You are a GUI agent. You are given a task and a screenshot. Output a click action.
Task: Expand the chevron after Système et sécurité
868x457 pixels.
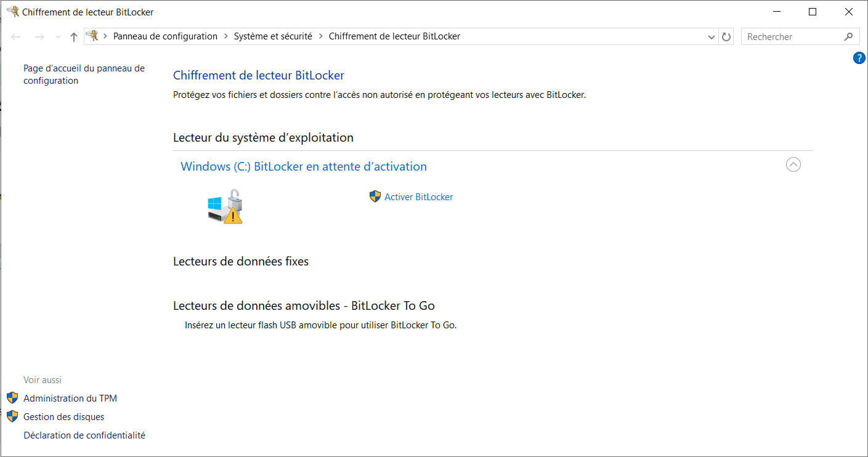[320, 36]
